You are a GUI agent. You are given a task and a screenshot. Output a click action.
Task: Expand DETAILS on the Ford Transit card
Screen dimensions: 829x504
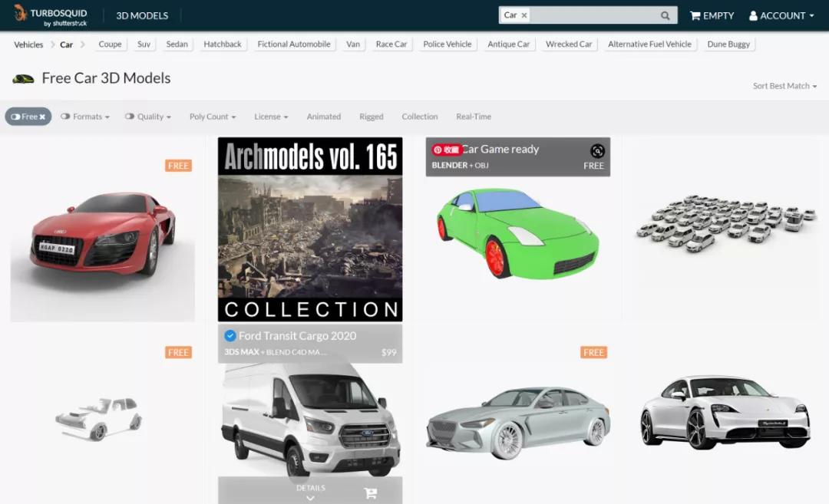click(x=310, y=492)
